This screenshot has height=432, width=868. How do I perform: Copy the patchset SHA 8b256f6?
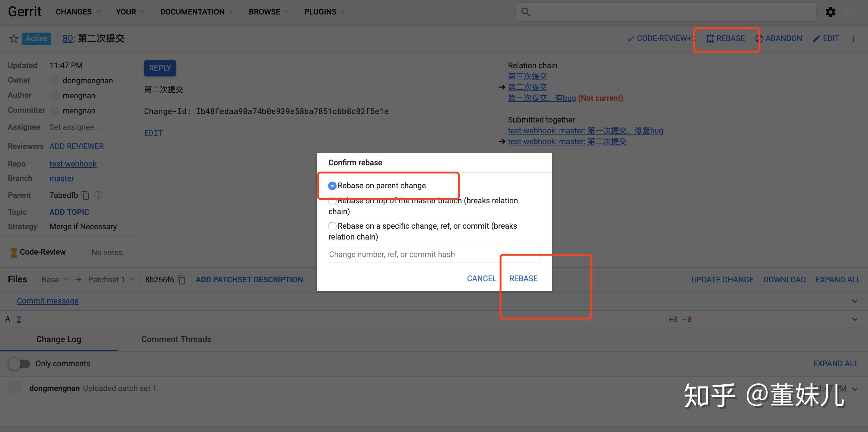181,280
